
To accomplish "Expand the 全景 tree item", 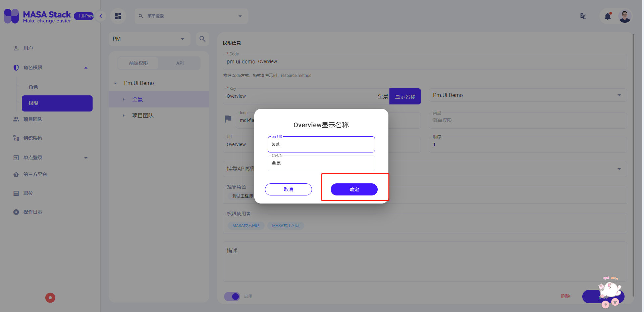I will click(123, 99).
